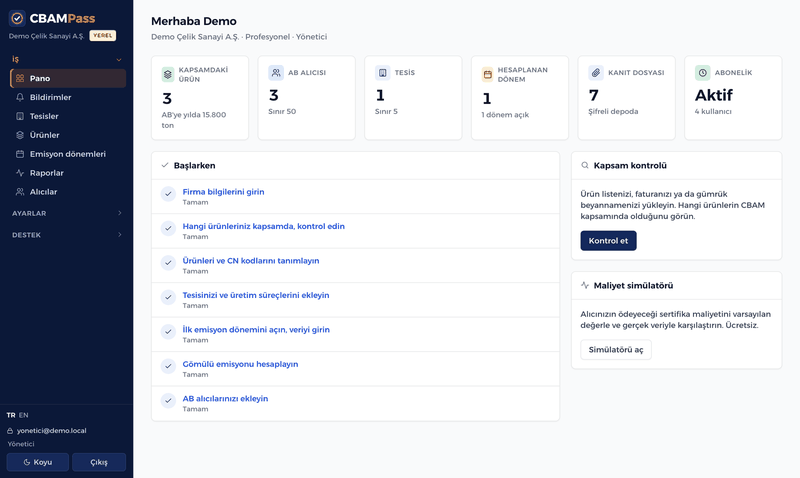Switch interface language to EN
Image resolution: width=800 pixels, height=478 pixels.
coord(23,415)
